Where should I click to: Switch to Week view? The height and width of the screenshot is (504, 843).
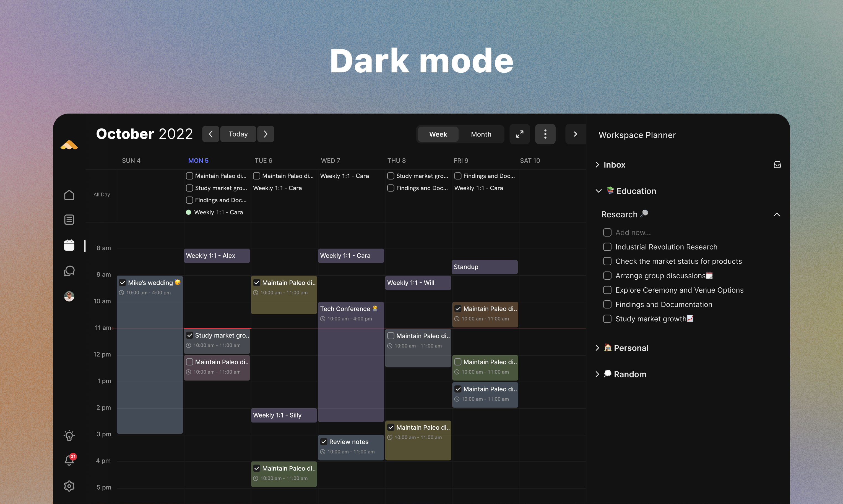(438, 134)
